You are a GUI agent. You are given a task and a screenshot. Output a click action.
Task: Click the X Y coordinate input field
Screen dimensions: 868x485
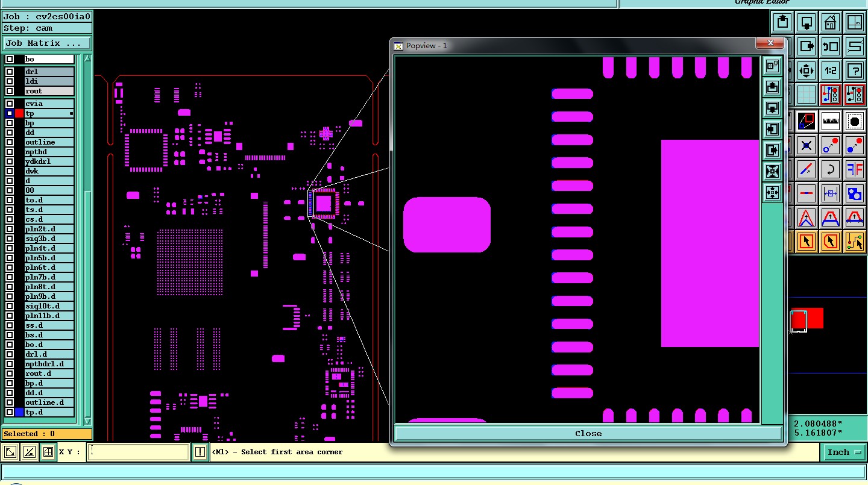point(138,452)
